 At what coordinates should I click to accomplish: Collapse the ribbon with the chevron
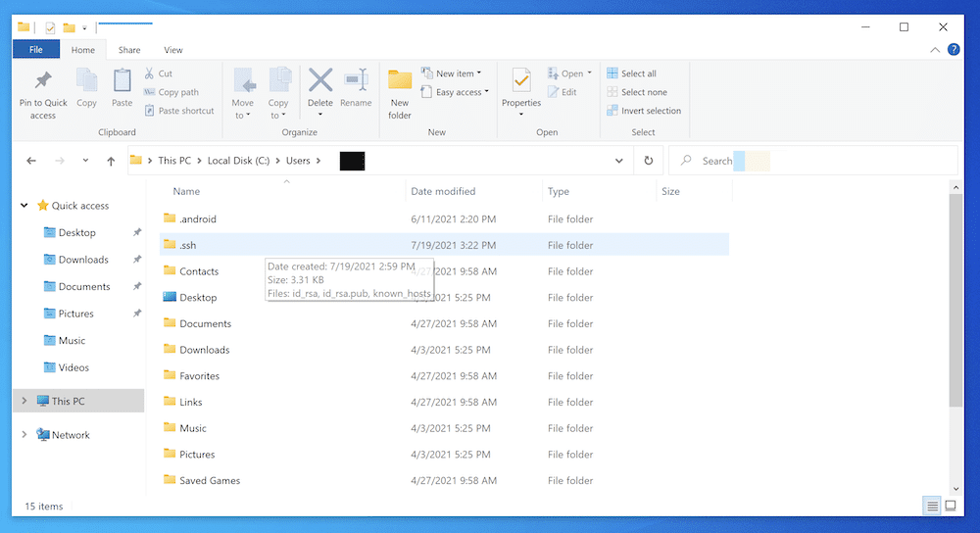pos(935,50)
